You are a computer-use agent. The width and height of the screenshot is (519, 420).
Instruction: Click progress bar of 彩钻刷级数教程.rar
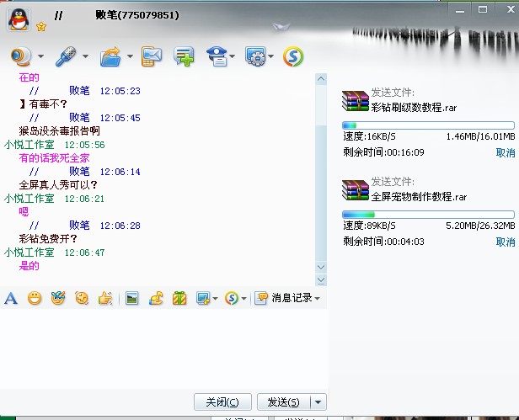(428, 125)
